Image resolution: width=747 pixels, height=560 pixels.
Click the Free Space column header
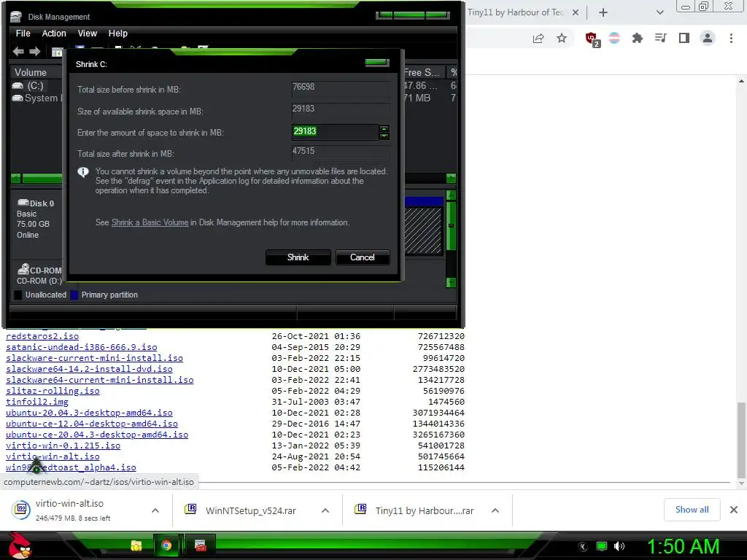pos(424,72)
